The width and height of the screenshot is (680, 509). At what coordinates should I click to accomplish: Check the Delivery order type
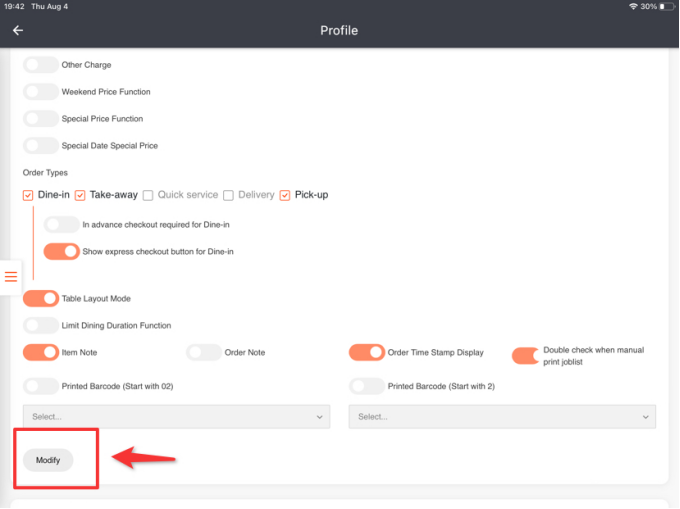pyautogui.click(x=228, y=195)
